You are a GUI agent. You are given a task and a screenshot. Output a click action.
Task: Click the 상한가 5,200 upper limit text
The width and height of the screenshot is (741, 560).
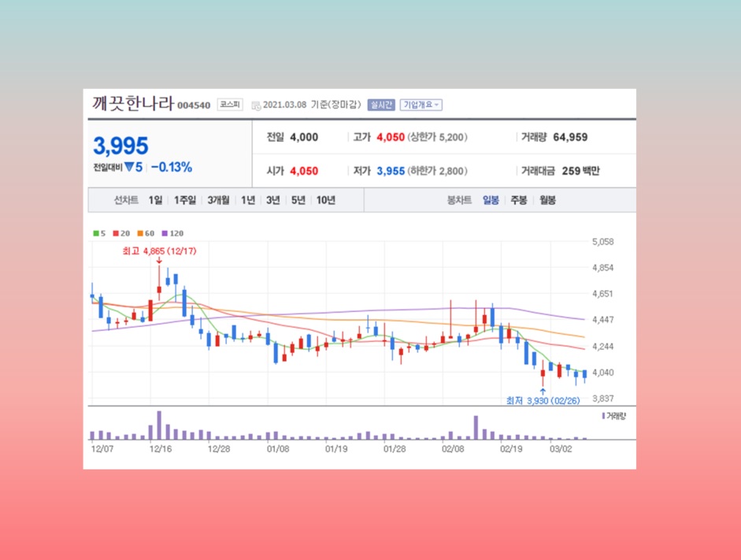click(437, 138)
